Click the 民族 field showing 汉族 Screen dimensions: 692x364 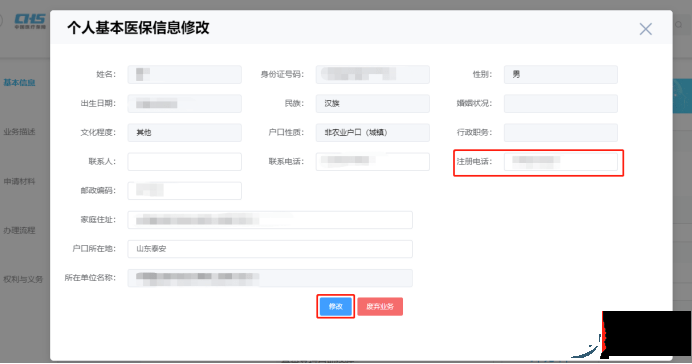[372, 104]
